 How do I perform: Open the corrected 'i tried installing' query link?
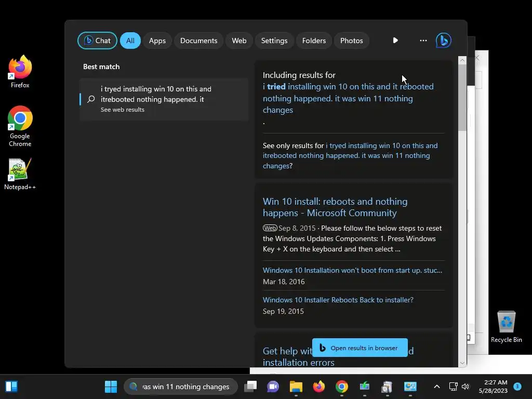tap(348, 98)
